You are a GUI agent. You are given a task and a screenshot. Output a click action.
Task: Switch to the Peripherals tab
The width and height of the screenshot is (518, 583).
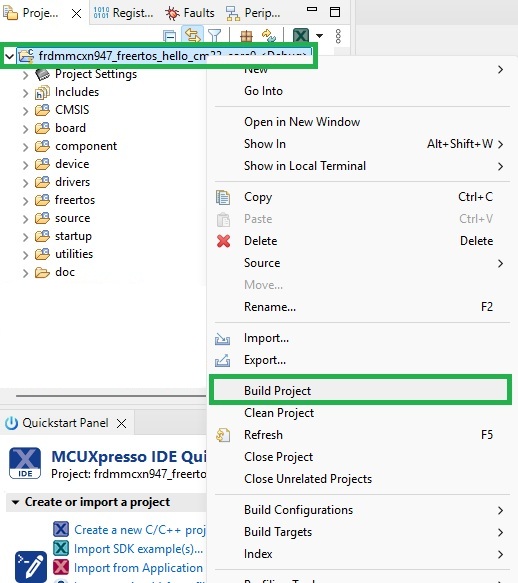click(253, 13)
